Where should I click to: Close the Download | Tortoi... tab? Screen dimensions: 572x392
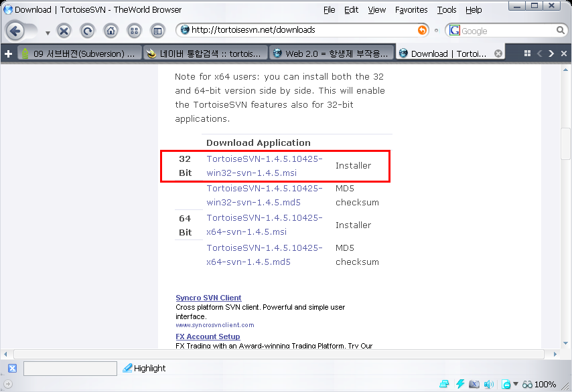point(498,54)
